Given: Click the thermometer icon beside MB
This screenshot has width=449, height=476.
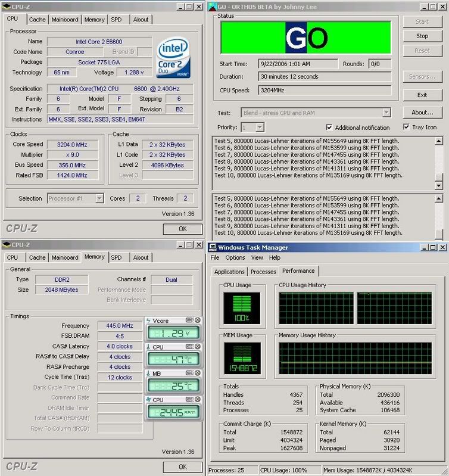Looking at the screenshot, I should 149,374.
